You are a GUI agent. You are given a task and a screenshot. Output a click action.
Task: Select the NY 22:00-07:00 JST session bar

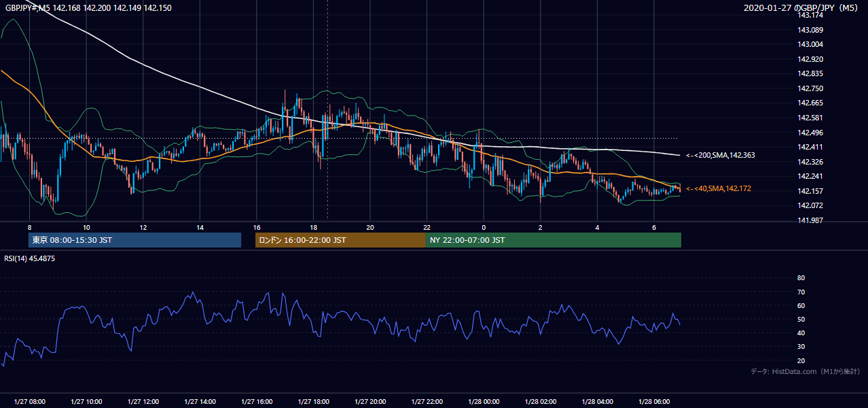pos(554,240)
